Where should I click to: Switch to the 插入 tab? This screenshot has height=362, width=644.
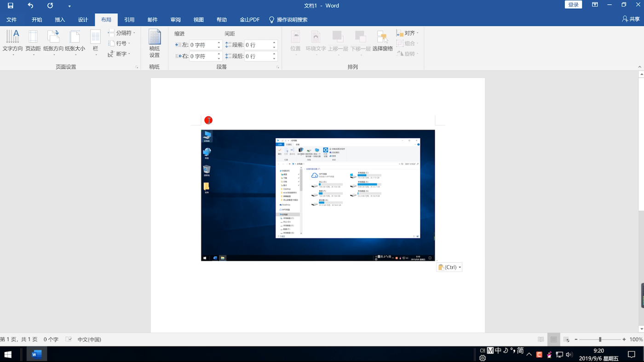coord(60,20)
